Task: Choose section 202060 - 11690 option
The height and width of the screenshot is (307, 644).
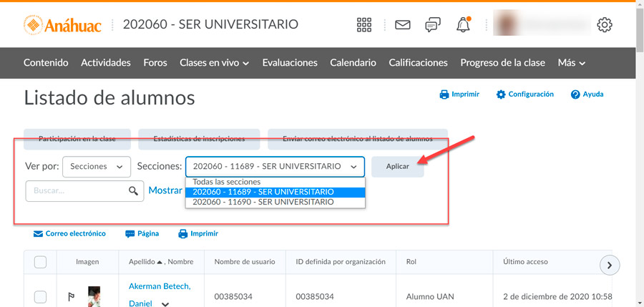Action: [x=263, y=203]
